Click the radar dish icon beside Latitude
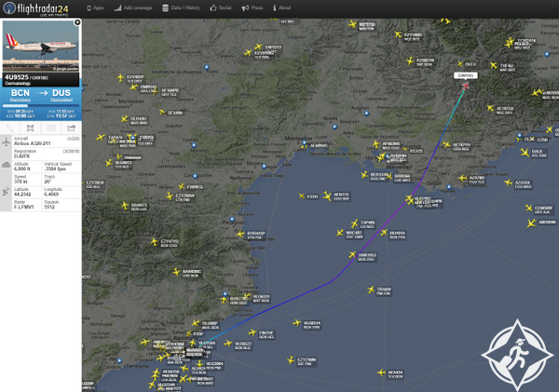This screenshot has width=559, height=392. point(7,192)
